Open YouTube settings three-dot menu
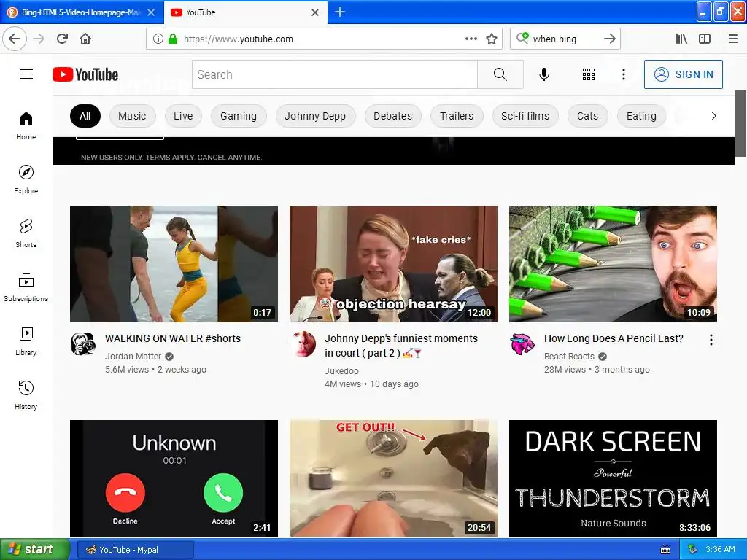The width and height of the screenshot is (747, 560). pos(623,74)
